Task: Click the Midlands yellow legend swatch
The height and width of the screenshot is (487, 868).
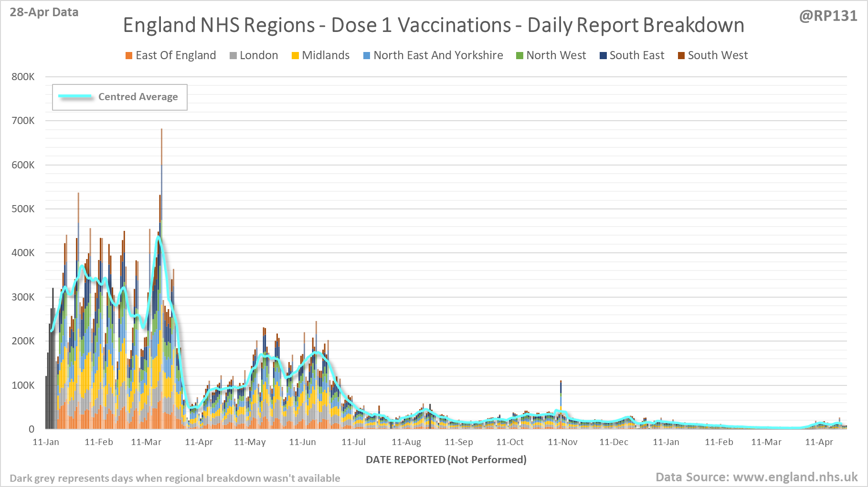Action: click(295, 56)
